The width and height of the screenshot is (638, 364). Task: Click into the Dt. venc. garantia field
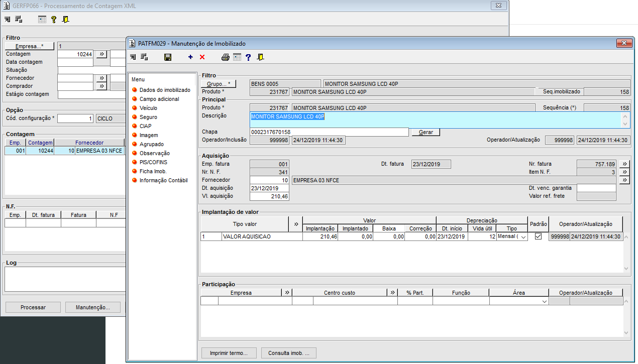point(596,188)
